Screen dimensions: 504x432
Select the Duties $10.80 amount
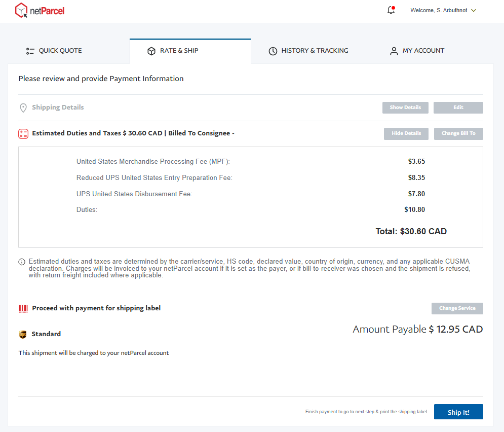point(415,210)
